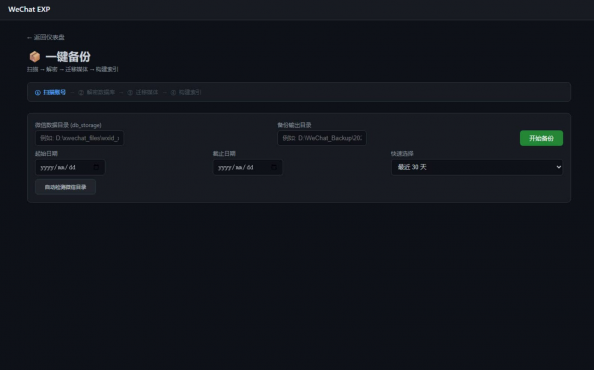Click the 微信数据目录 (db_storage) label
594x370 pixels.
point(68,125)
